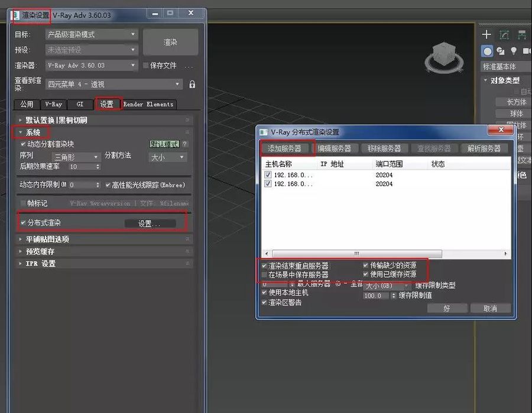This screenshot has width=532, height=413.
Task: Enable the frame stamp checkbox
Action: pos(23,203)
